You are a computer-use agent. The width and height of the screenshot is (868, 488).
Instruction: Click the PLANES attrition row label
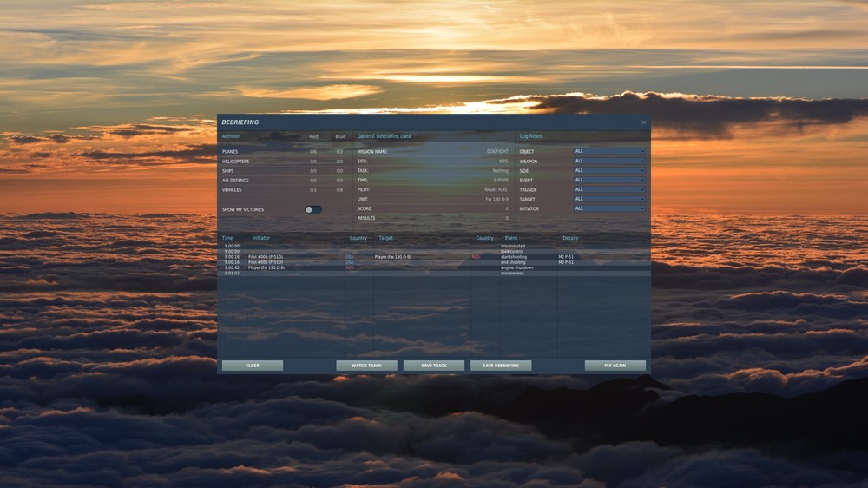[x=230, y=152]
